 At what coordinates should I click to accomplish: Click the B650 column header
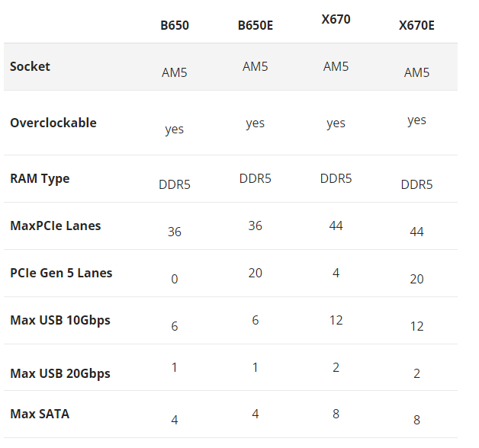point(174,26)
